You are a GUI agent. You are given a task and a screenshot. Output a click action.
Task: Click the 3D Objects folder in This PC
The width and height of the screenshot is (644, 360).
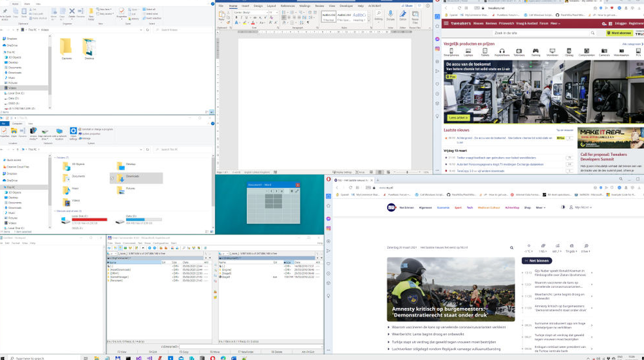pyautogui.click(x=74, y=166)
